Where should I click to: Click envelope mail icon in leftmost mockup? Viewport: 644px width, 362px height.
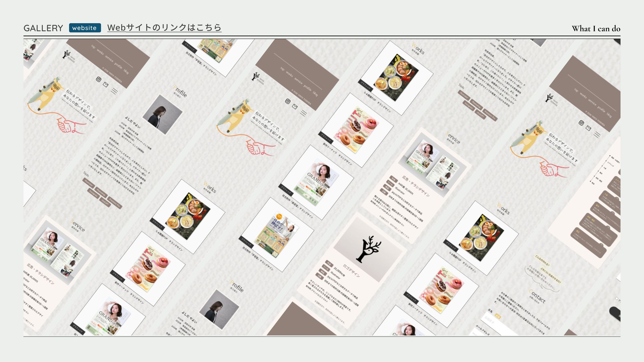pos(106,85)
